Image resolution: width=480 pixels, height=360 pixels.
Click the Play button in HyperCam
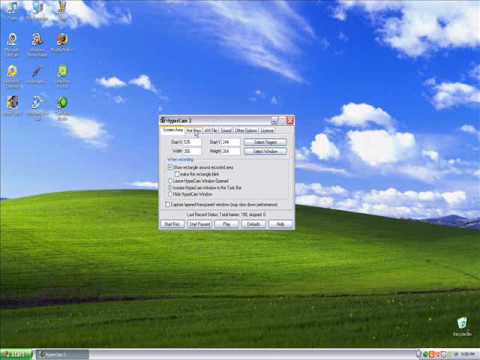click(x=226, y=224)
